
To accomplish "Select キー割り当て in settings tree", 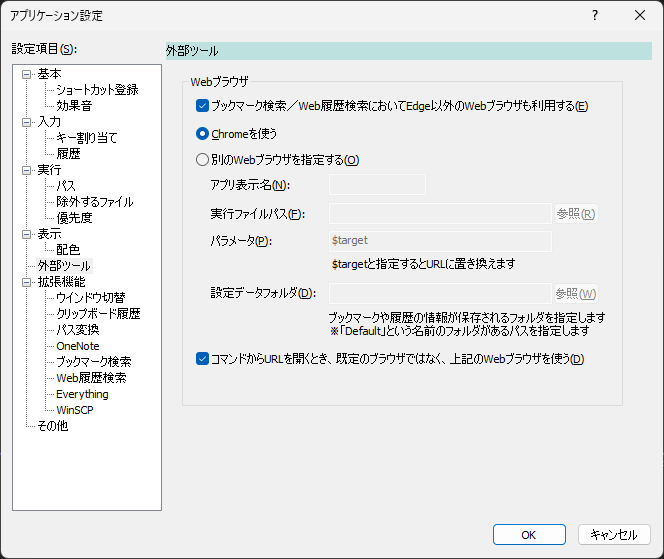I will point(86,138).
